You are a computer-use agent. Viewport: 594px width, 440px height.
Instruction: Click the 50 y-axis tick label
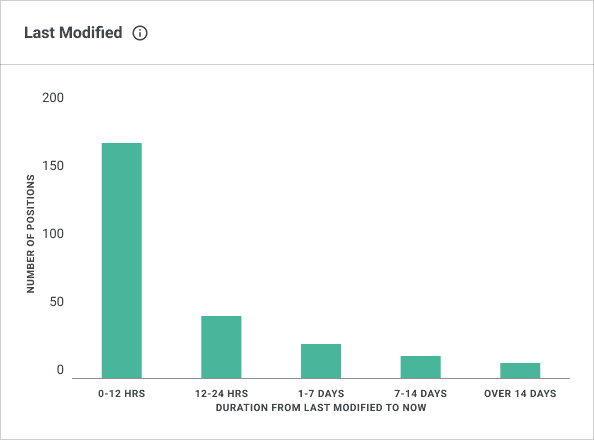point(56,302)
